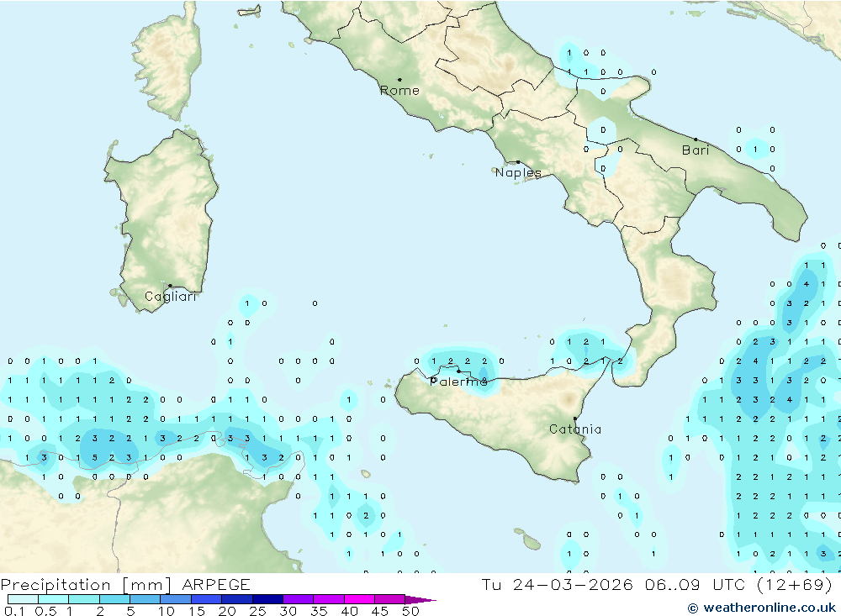Pick the legend swatch between 2 and 5
The width and height of the screenshot is (841, 616).
(x=114, y=599)
